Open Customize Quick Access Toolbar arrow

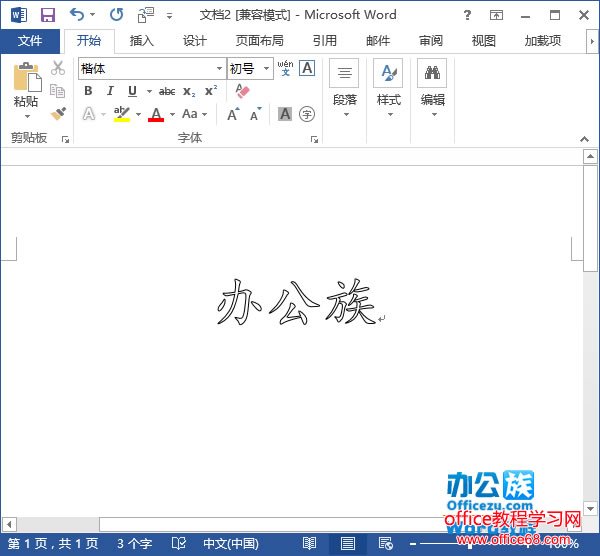[x=169, y=16]
